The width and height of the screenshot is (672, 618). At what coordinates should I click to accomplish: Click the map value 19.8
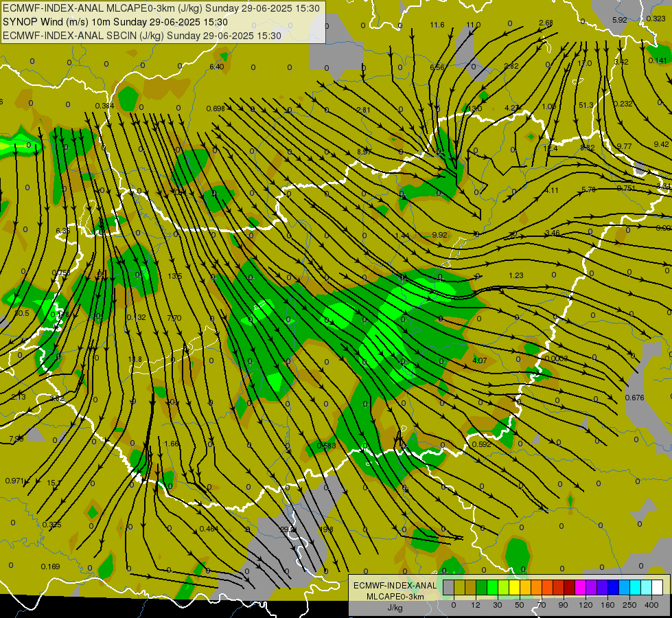pos(326,529)
